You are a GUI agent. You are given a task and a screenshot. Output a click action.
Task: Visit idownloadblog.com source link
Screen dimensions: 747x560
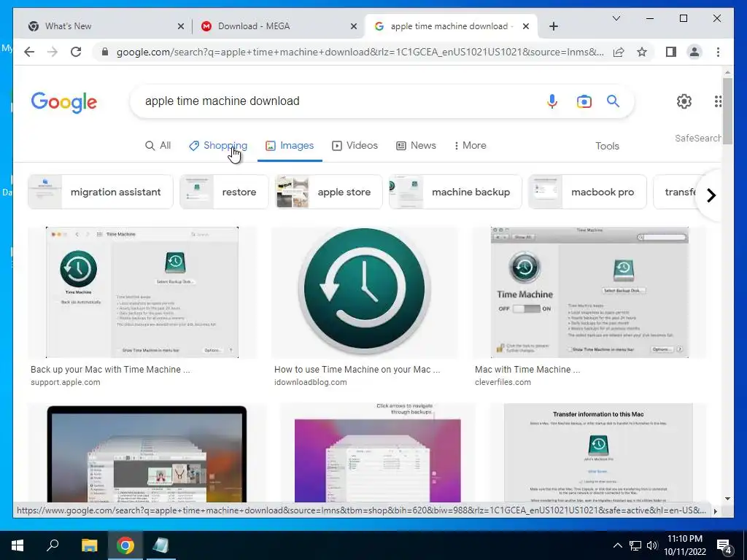310,382
